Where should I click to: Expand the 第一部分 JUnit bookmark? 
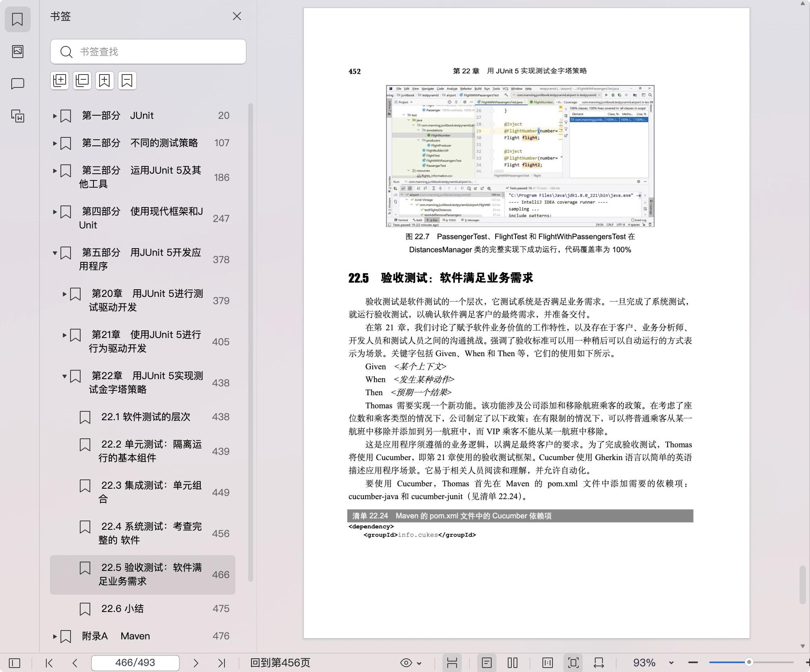55,116
